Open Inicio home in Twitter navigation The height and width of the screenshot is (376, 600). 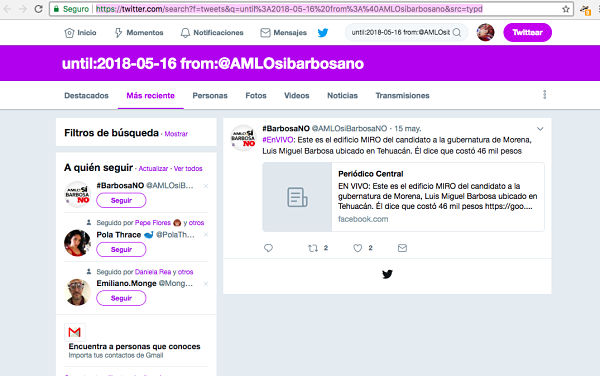tap(80, 33)
